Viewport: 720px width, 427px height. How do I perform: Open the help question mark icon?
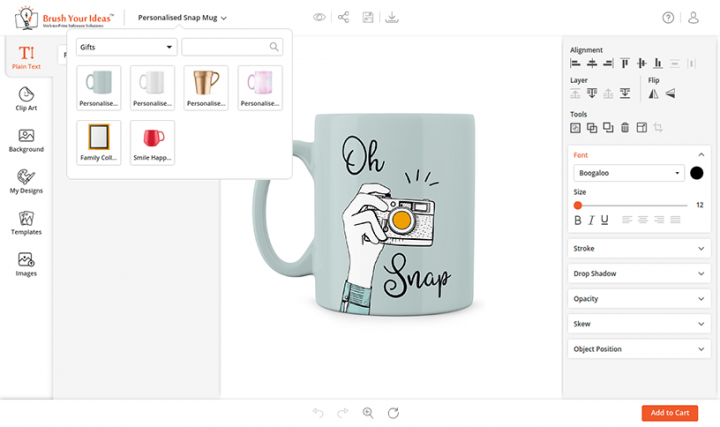(x=668, y=17)
